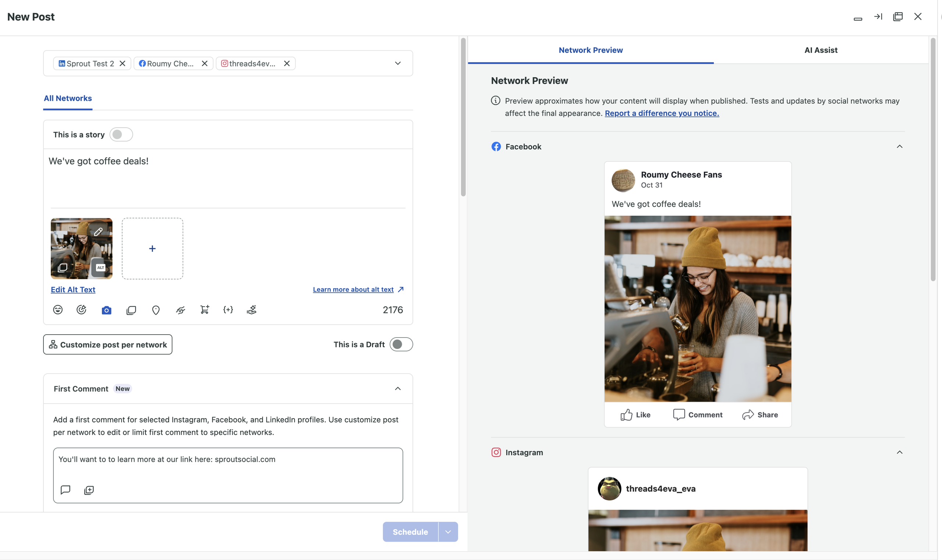Screen dimensions: 942x560
Task: Select the All Networks tab
Action: point(68,99)
